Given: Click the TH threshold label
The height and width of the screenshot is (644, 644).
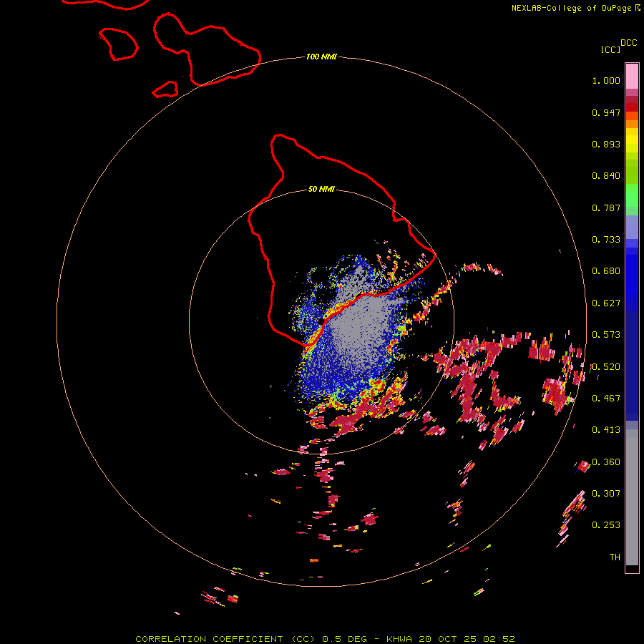Looking at the screenshot, I should [x=615, y=557].
